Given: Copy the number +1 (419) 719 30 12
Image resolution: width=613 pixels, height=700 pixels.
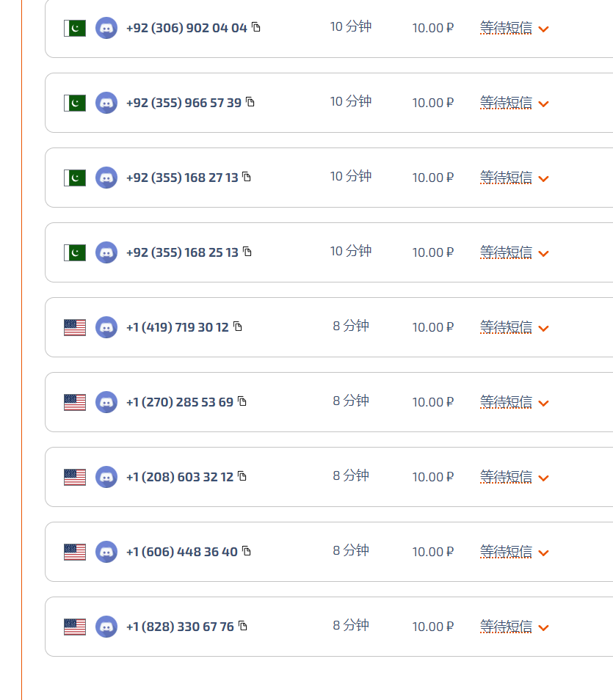Looking at the screenshot, I should 238,327.
